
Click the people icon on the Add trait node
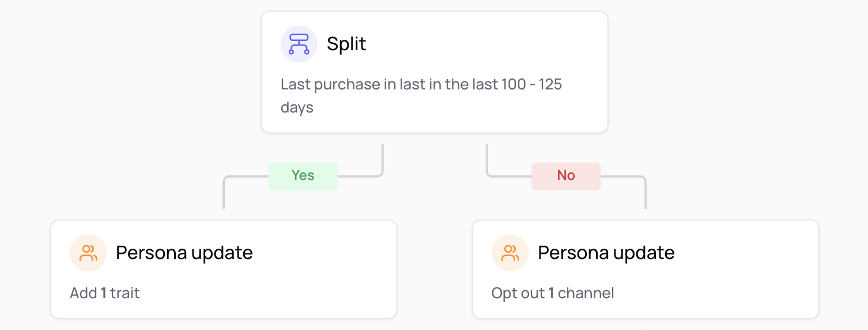click(88, 253)
